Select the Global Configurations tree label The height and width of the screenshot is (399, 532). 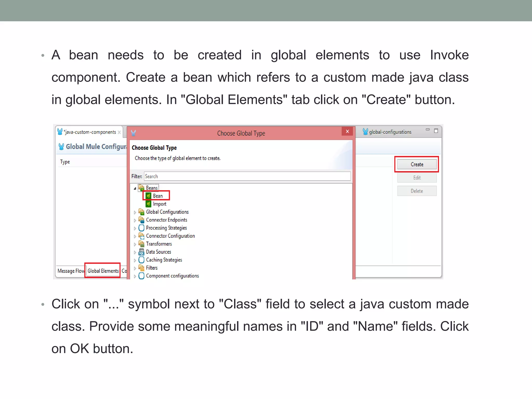click(167, 212)
